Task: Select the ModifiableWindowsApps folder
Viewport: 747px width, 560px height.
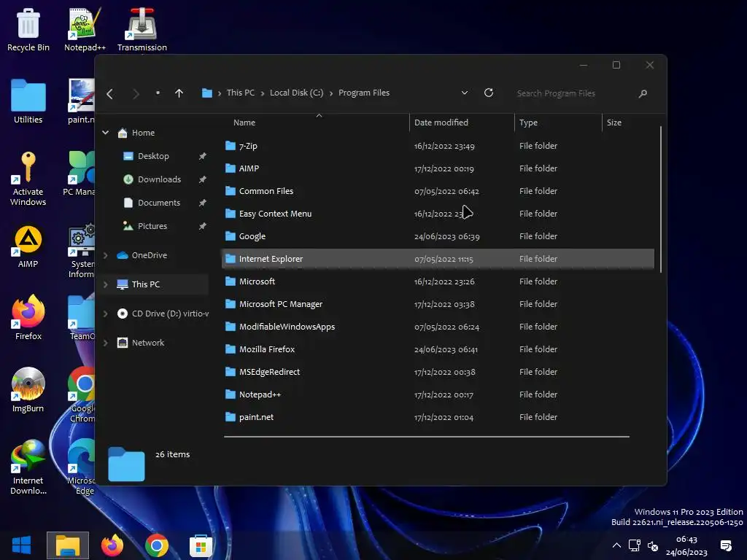Action: [x=438, y=327]
